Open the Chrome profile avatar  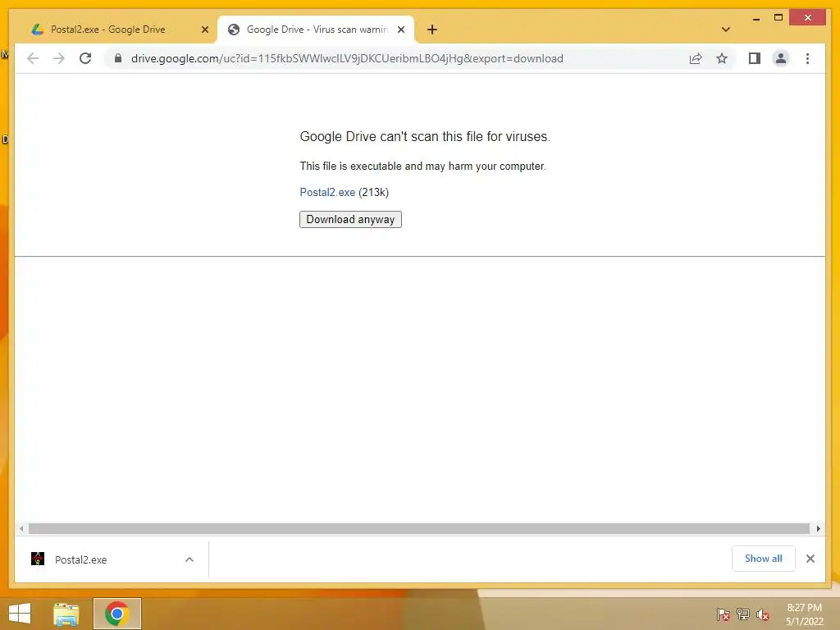coord(781,58)
